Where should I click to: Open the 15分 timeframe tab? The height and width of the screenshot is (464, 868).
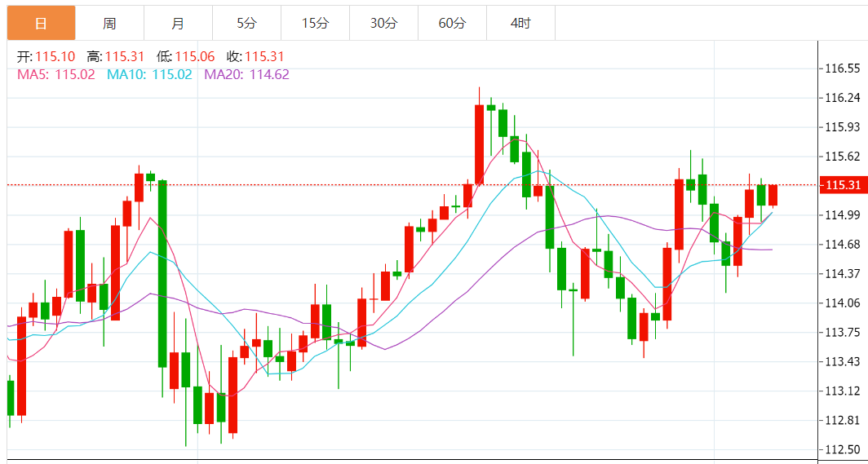[316, 23]
